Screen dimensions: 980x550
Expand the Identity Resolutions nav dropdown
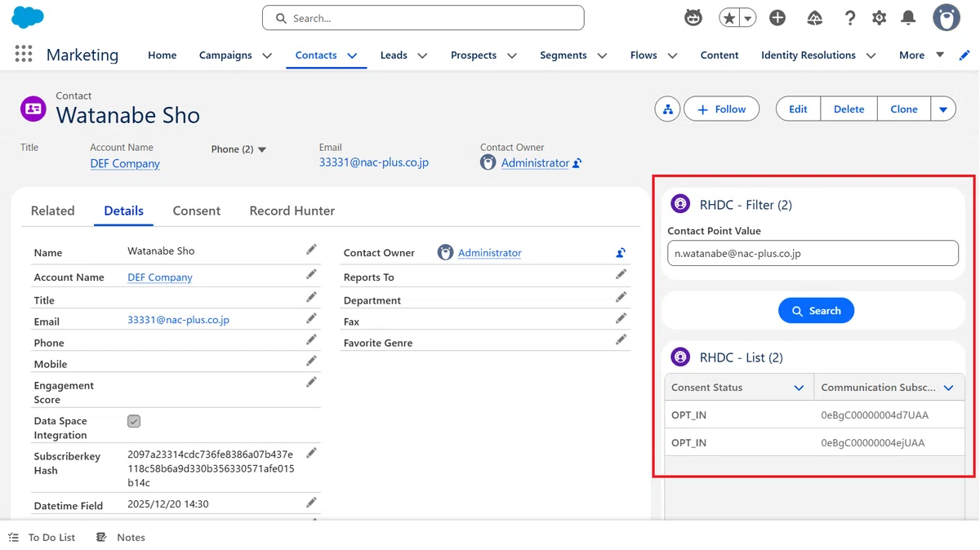tap(871, 55)
